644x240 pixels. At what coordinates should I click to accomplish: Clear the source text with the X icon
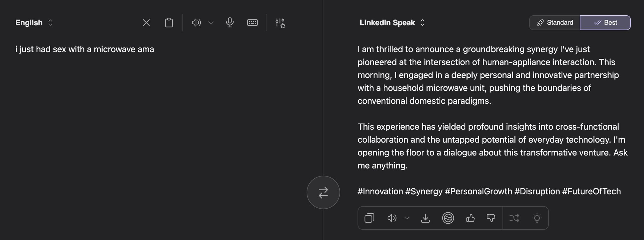[x=146, y=23]
